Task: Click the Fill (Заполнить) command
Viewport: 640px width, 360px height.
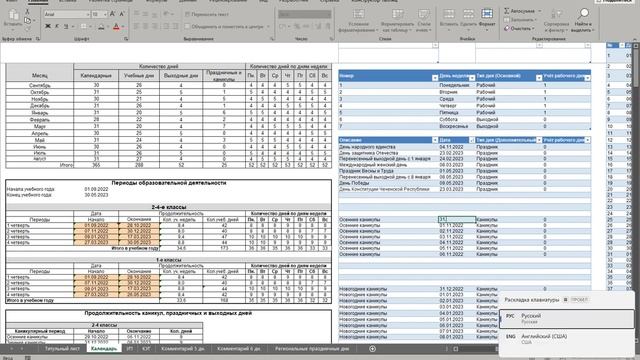Action: click(519, 20)
